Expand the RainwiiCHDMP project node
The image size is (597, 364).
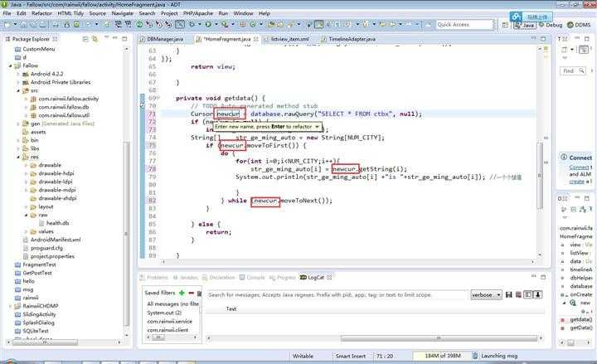pyautogui.click(x=10, y=306)
